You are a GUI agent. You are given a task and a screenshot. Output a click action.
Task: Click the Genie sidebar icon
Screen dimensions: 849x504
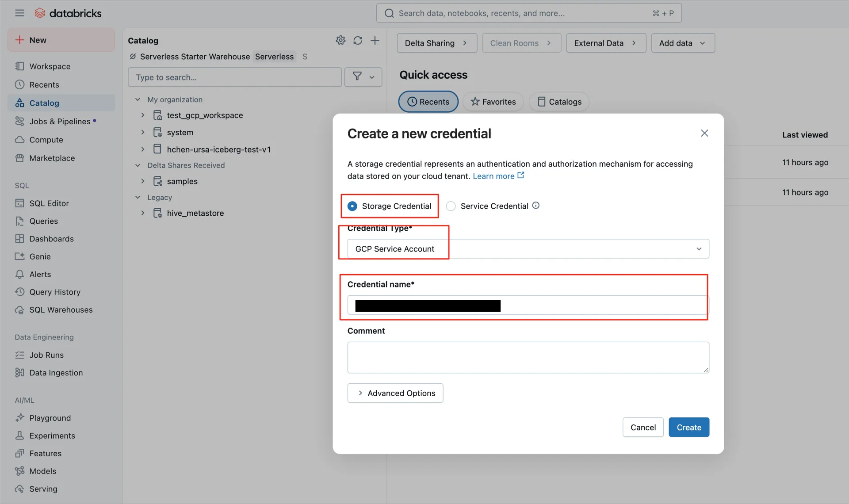(19, 256)
